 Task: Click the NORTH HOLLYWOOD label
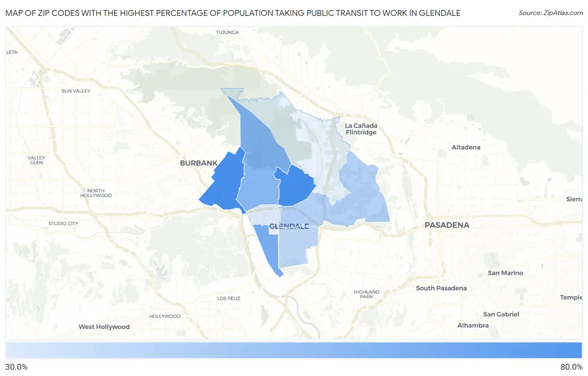96,193
